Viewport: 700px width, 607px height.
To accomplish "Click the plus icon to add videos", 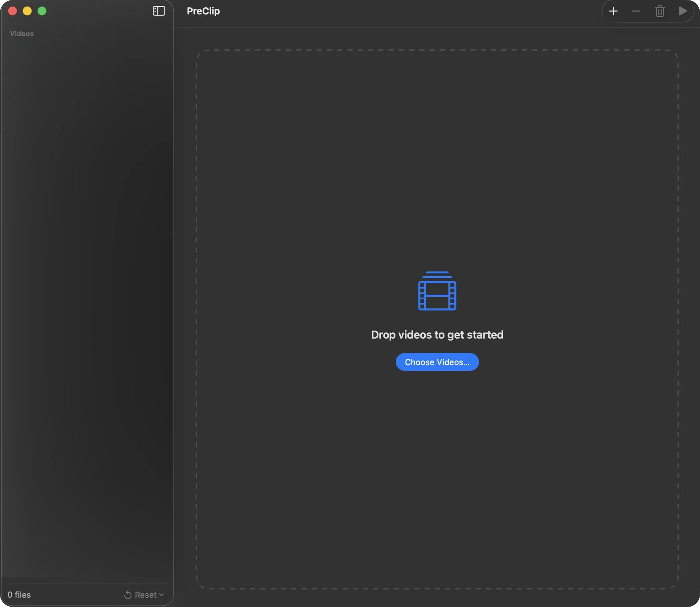I will (x=613, y=11).
